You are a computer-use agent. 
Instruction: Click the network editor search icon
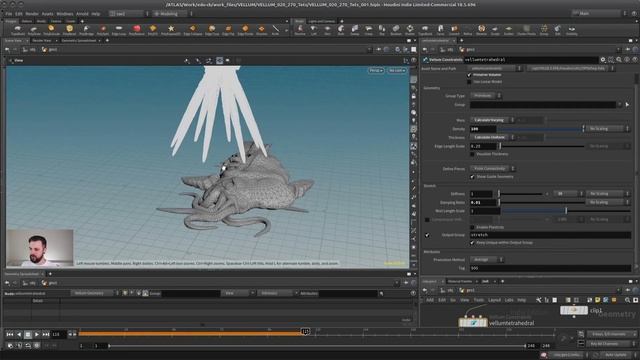pos(627,300)
